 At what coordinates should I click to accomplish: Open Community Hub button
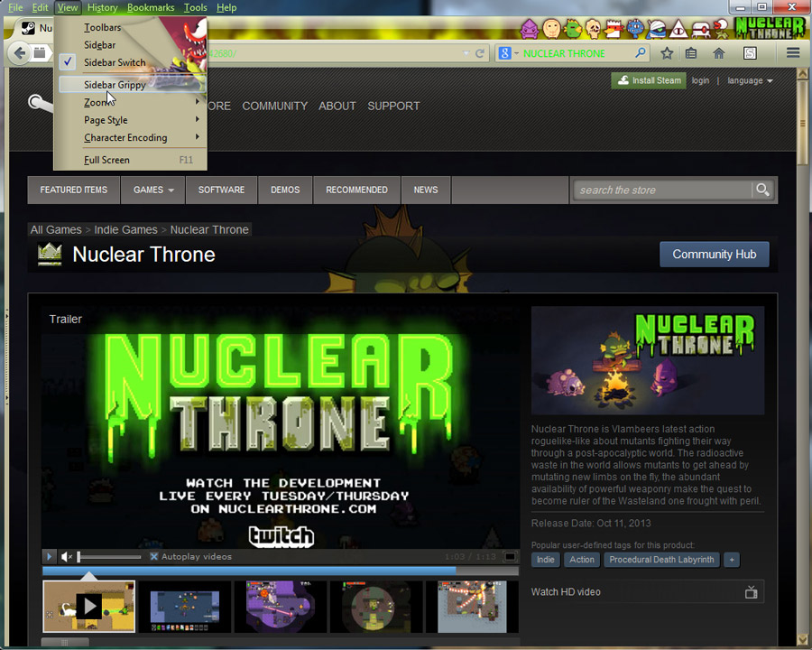point(715,254)
